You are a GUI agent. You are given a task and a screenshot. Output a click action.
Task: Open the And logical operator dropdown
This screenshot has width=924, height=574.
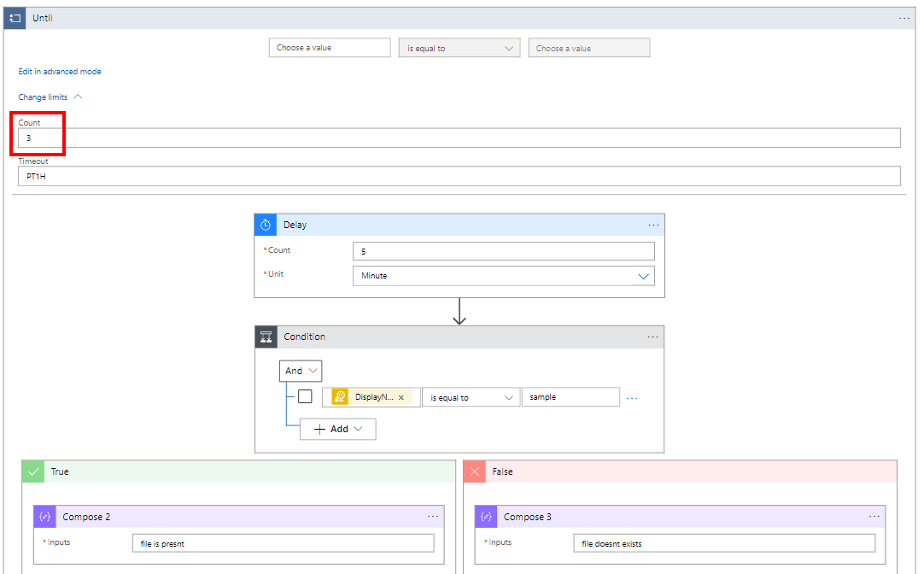(301, 371)
